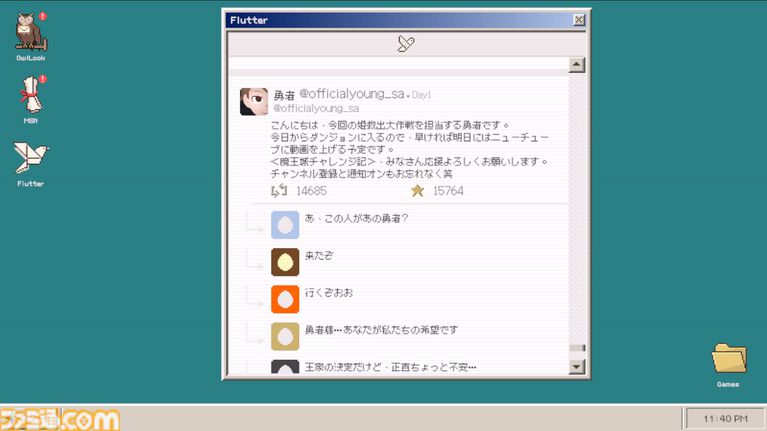Click the scrollbar down arrow in Flutter
This screenshot has width=767, height=431.
click(x=576, y=367)
